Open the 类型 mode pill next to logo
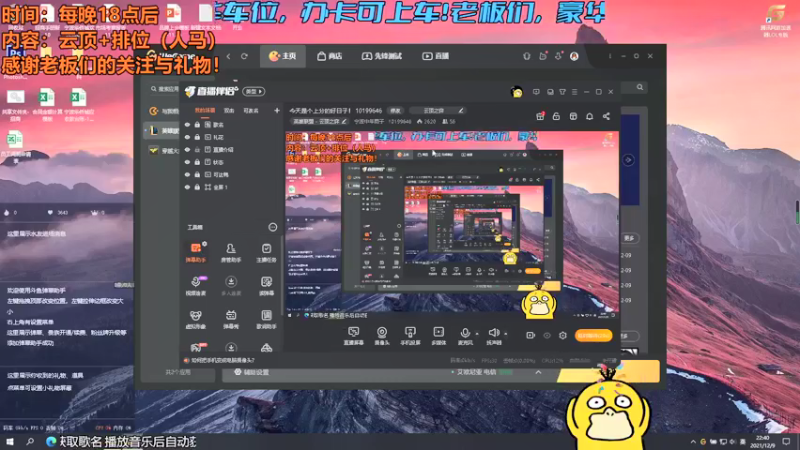 254,91
